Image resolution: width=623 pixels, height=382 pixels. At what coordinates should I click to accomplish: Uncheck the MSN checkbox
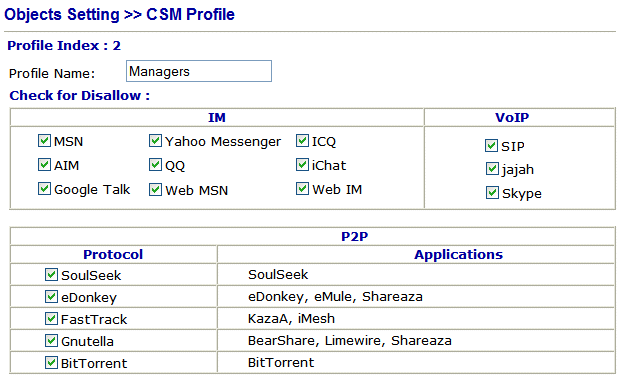[x=44, y=140]
